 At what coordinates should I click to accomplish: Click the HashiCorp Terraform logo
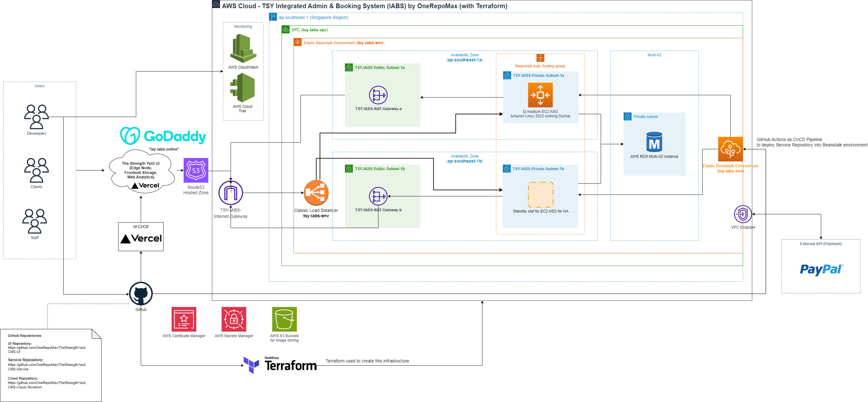coord(280,364)
